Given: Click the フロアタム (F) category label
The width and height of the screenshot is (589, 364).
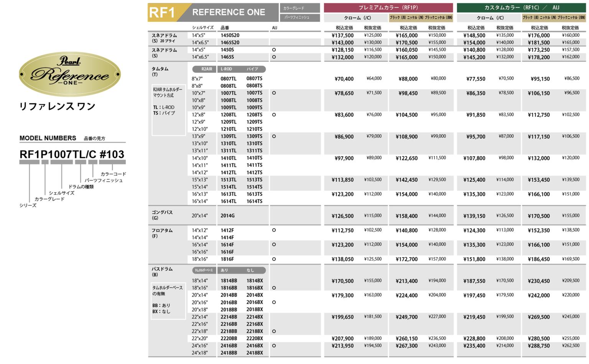Looking at the screenshot, I should point(162,233).
